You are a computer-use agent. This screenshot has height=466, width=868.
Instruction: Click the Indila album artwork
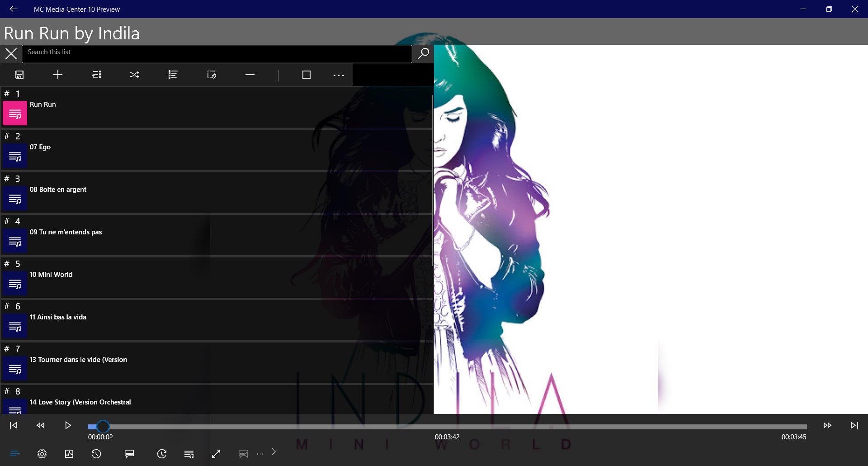pyautogui.click(x=651, y=229)
